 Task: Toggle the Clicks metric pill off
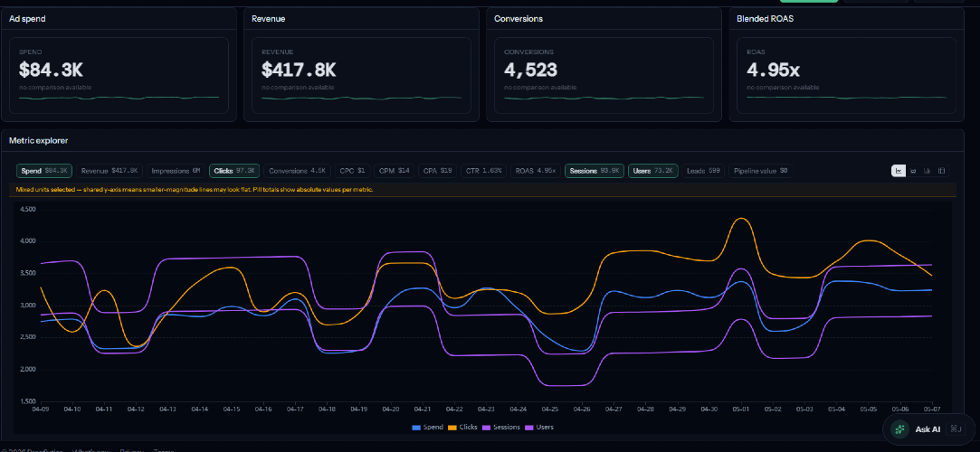pos(234,171)
